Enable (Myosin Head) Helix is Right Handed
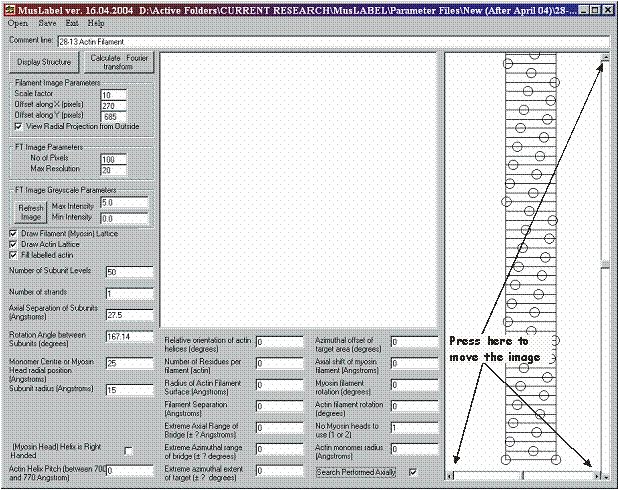This screenshot has width=618, height=490. [x=128, y=451]
